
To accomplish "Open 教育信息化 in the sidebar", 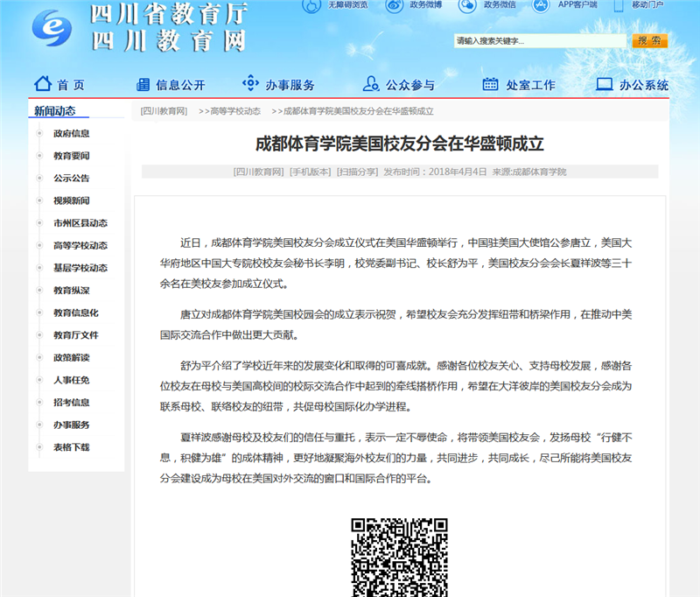I will pos(76,313).
